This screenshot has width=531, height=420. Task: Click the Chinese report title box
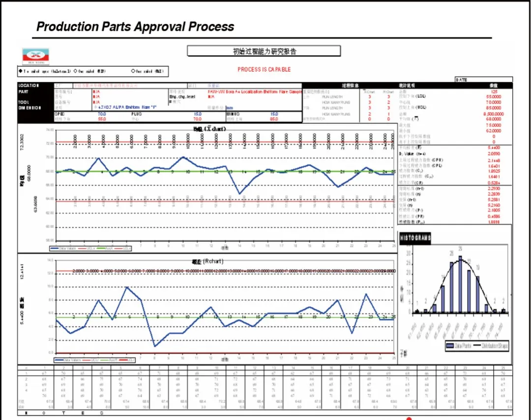tap(264, 51)
